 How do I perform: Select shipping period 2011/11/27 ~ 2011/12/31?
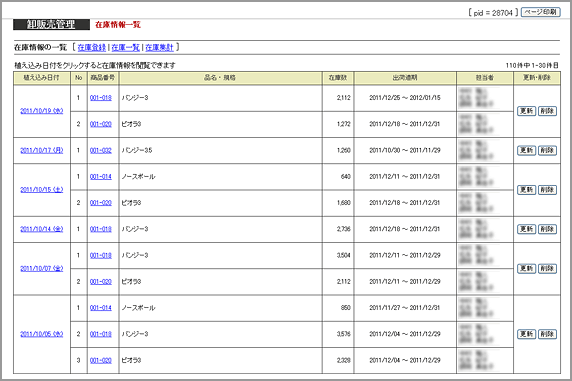point(405,308)
